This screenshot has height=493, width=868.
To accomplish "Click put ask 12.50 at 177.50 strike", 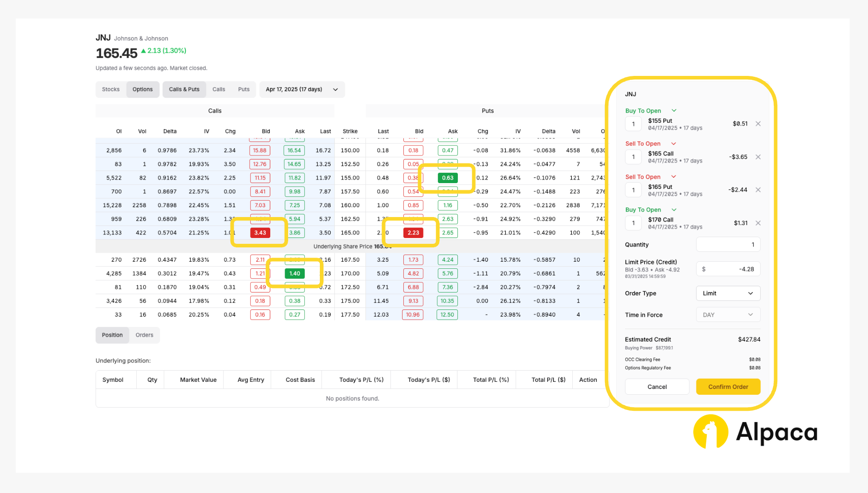I will point(447,315).
